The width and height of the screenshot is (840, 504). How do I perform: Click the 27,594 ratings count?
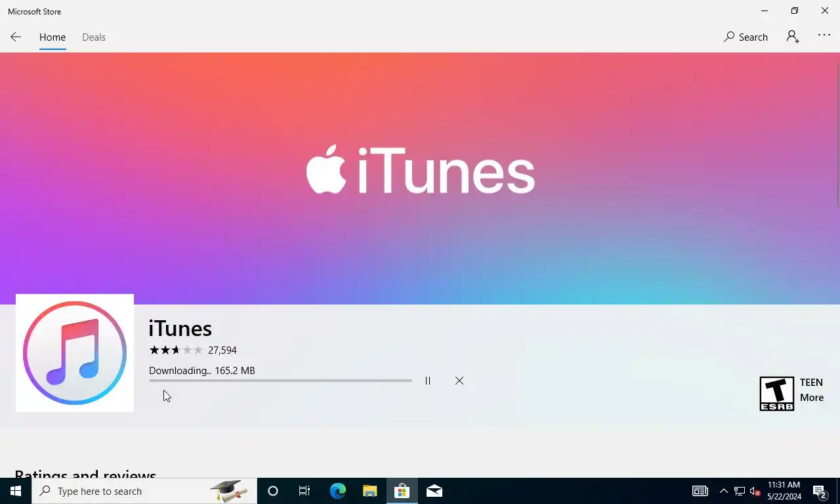pos(222,350)
